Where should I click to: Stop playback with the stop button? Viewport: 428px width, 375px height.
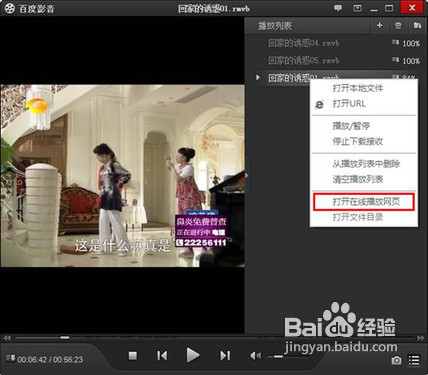(133, 356)
